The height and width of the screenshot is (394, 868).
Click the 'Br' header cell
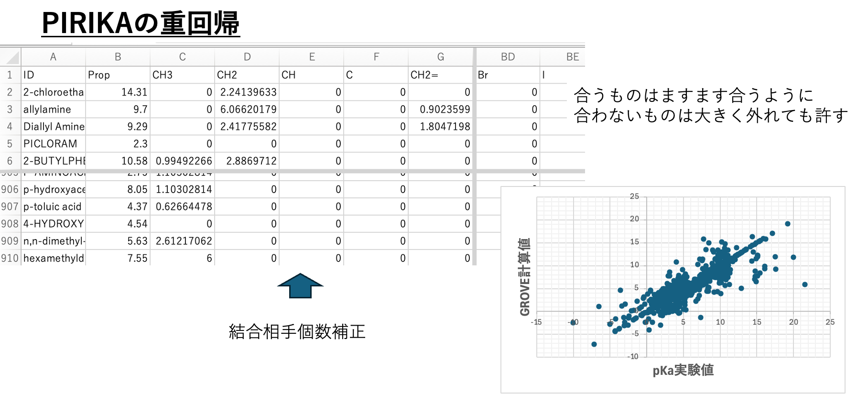(x=508, y=75)
